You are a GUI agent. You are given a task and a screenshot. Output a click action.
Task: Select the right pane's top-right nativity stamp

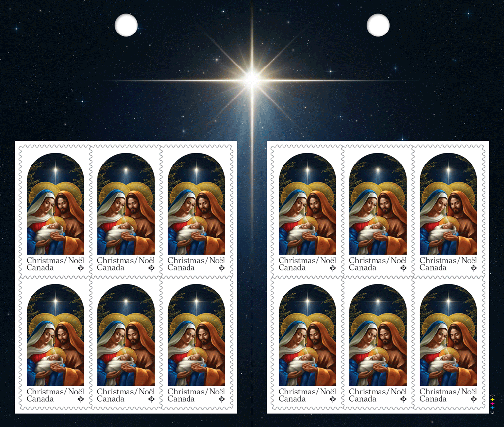coord(448,212)
